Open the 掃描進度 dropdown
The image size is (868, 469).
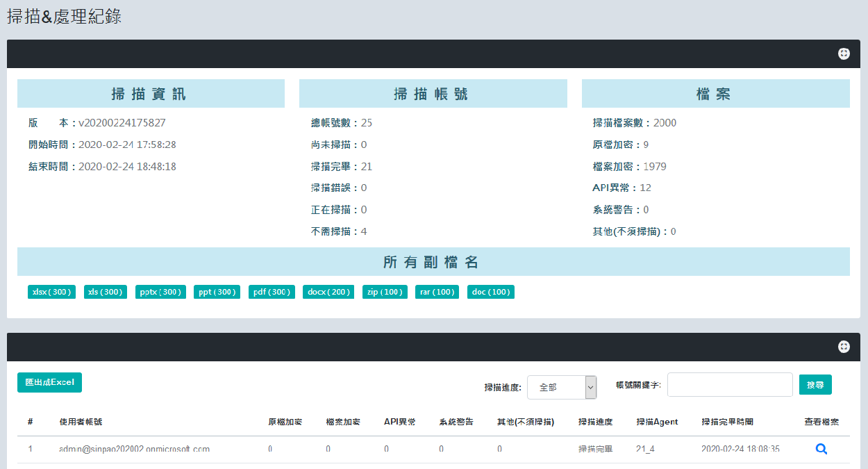tap(562, 387)
